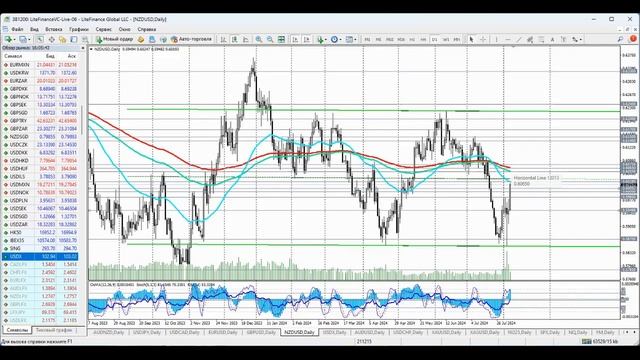Toggle the Strategy Tester icon
Screen dimensions: 640x360
coord(85,39)
